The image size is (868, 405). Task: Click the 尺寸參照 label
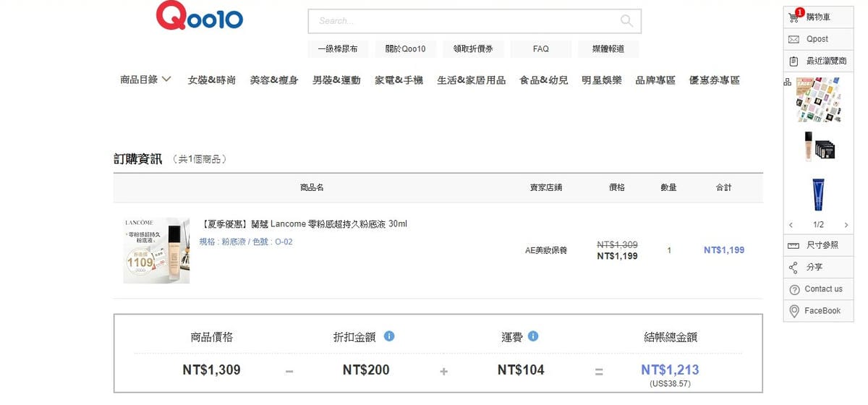click(822, 245)
